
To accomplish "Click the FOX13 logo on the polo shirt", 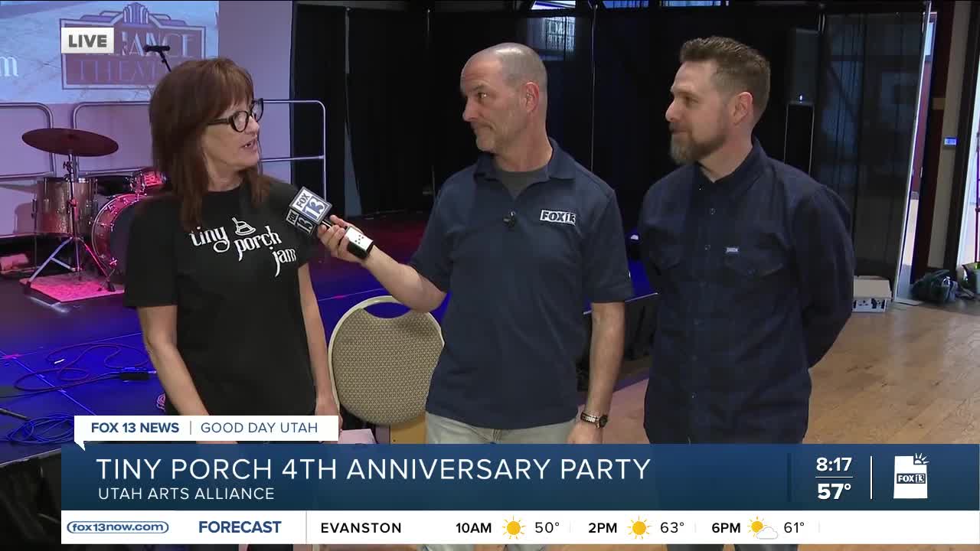I will (557, 217).
